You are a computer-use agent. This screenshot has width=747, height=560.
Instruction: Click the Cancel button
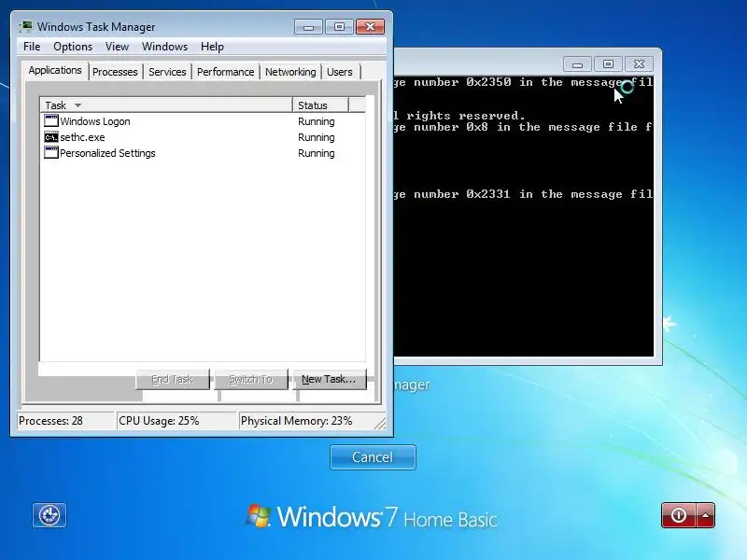click(x=373, y=457)
